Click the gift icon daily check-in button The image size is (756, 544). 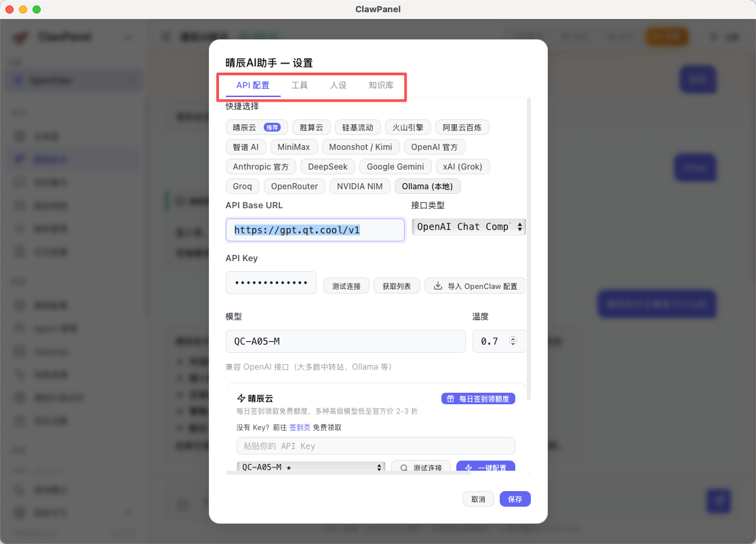(477, 399)
